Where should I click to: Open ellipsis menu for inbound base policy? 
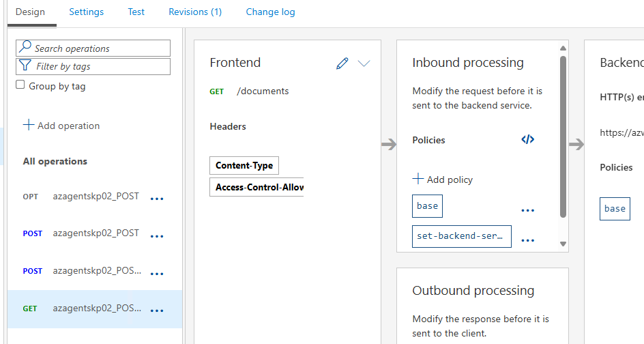528,210
